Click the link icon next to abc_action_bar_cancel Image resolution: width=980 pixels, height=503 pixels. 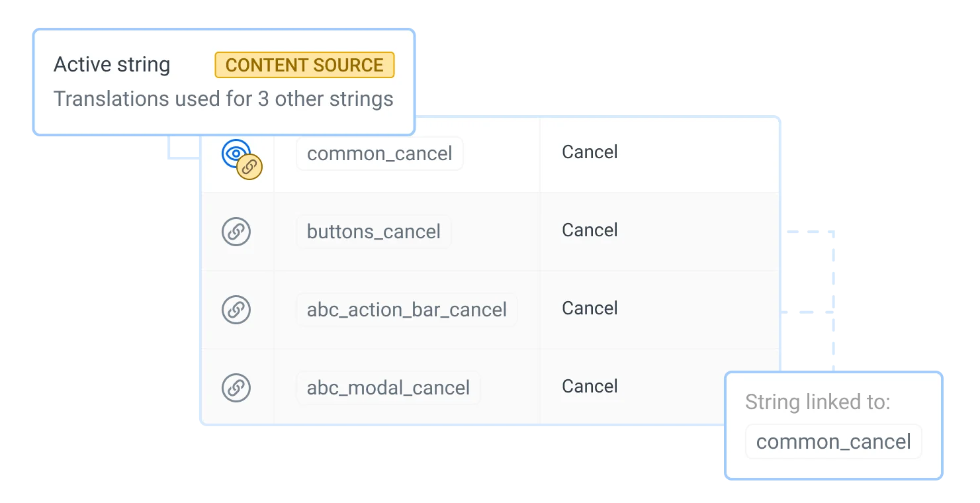click(x=236, y=310)
